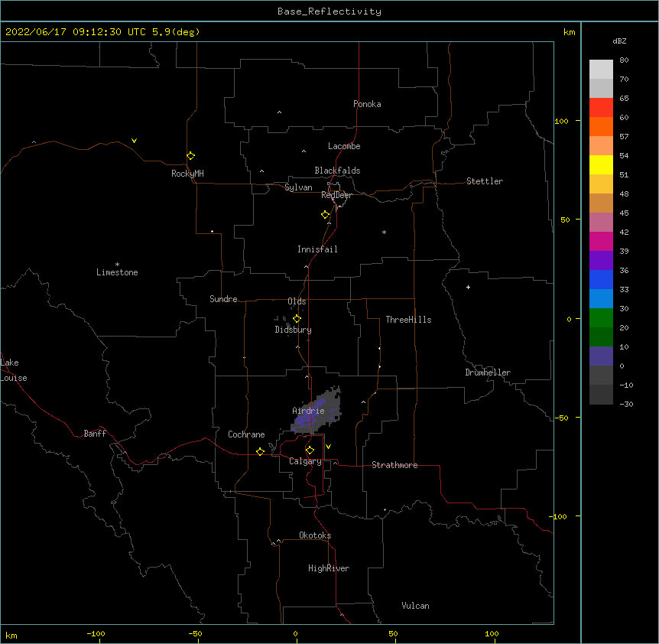
Task: Click the 0 mark on bottom axis
Action: [x=295, y=633]
